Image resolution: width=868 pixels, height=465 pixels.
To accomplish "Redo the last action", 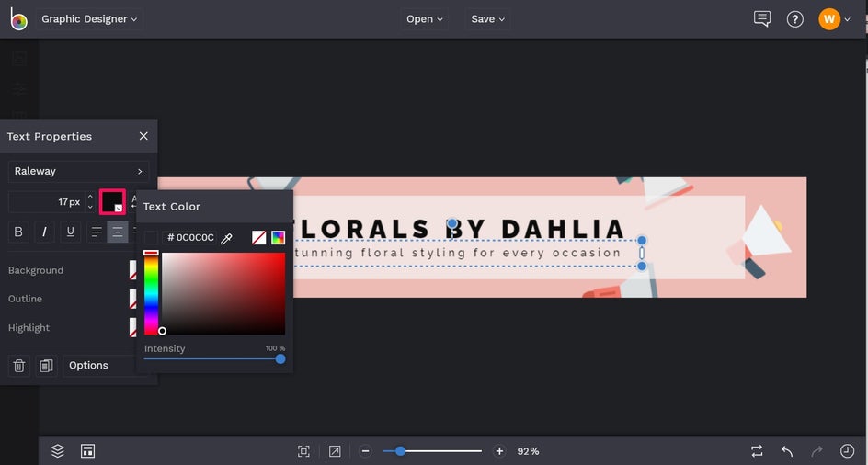I will click(x=817, y=450).
